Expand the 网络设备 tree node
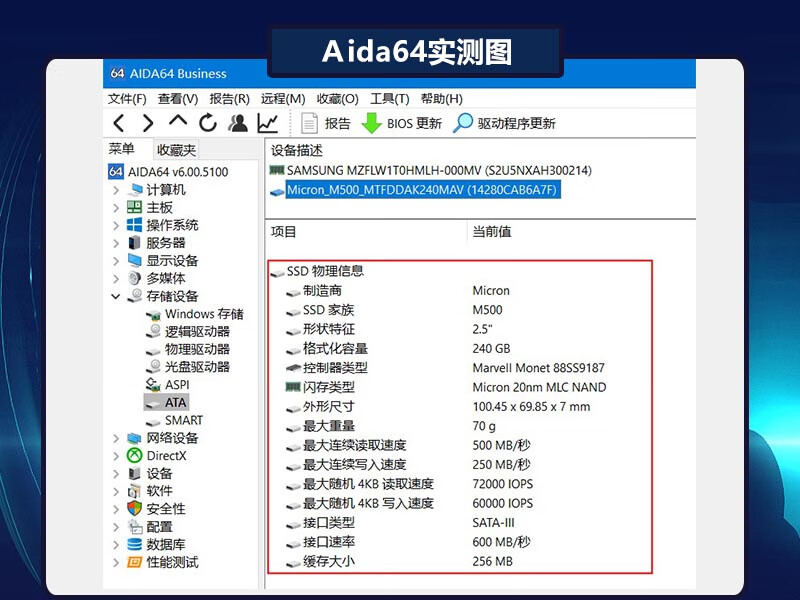Screen dimensions: 800x600 click(117, 438)
